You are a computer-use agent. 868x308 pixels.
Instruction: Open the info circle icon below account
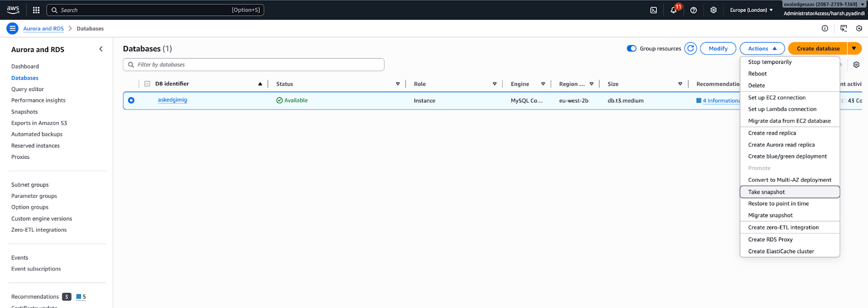point(825,28)
